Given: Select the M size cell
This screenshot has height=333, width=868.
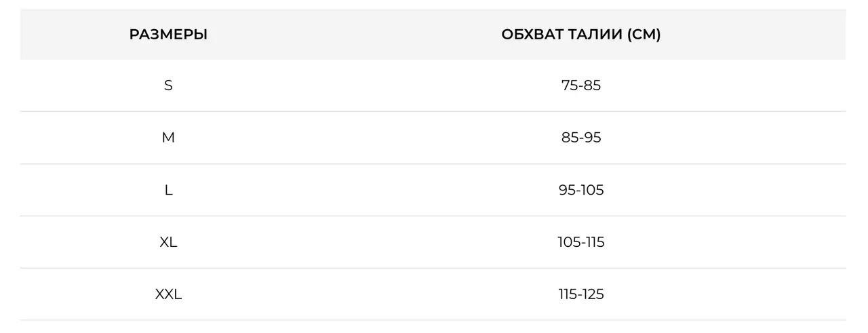Looking at the screenshot, I should (168, 138).
